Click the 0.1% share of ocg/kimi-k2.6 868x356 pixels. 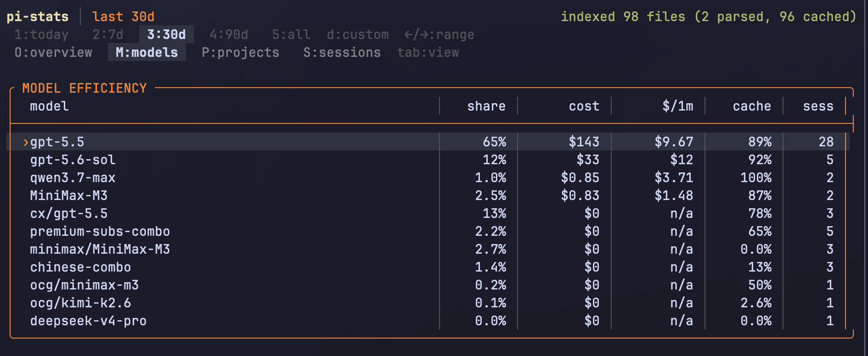pyautogui.click(x=490, y=303)
